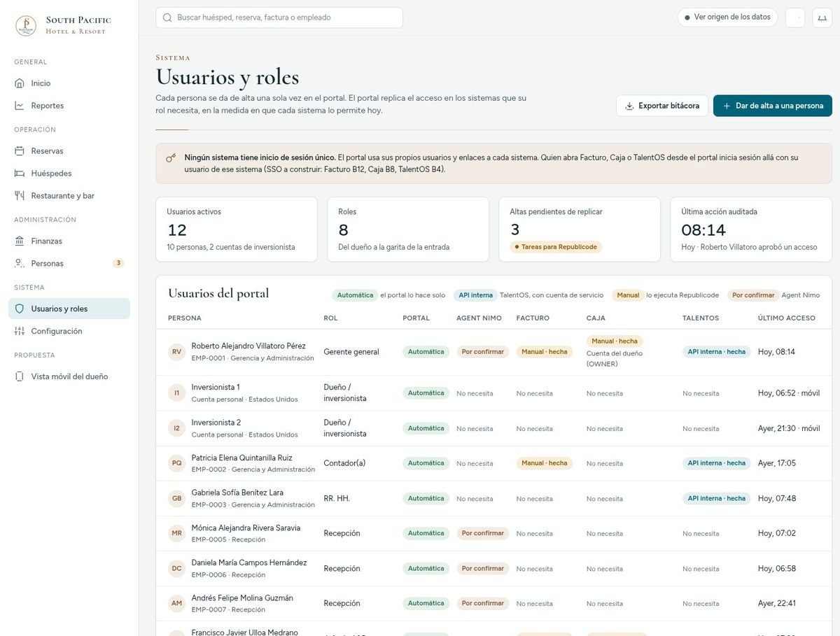840x636 pixels.
Task: Click the notifications bell icon in the top bar
Action: tap(822, 17)
